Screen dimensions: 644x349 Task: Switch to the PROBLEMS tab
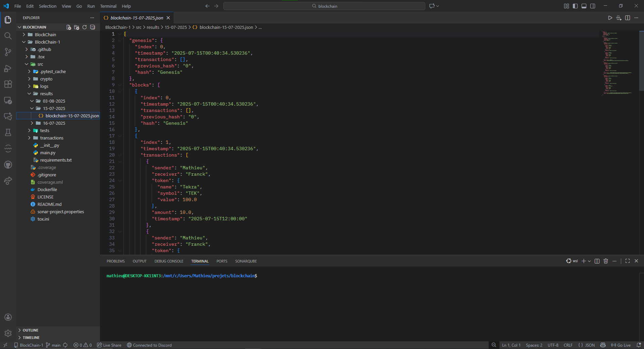pyautogui.click(x=115, y=261)
